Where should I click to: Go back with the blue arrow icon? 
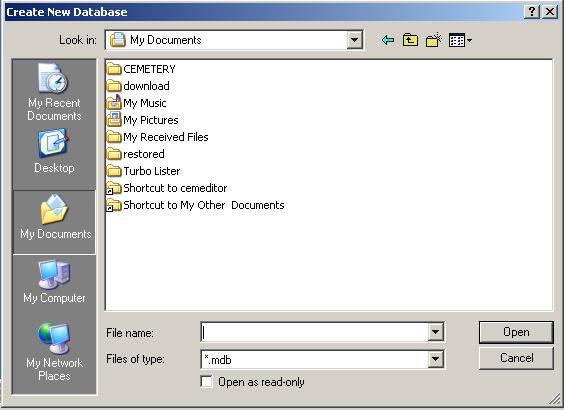tap(388, 40)
